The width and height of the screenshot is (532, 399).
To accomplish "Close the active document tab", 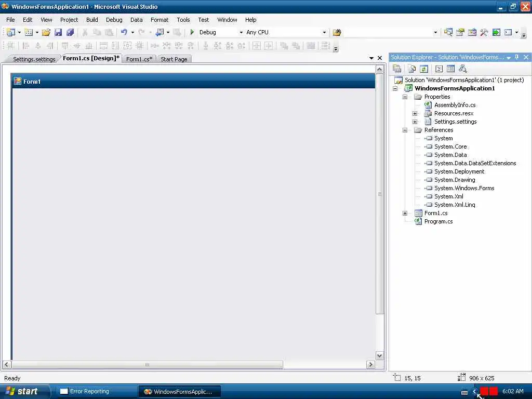I will pos(380,58).
